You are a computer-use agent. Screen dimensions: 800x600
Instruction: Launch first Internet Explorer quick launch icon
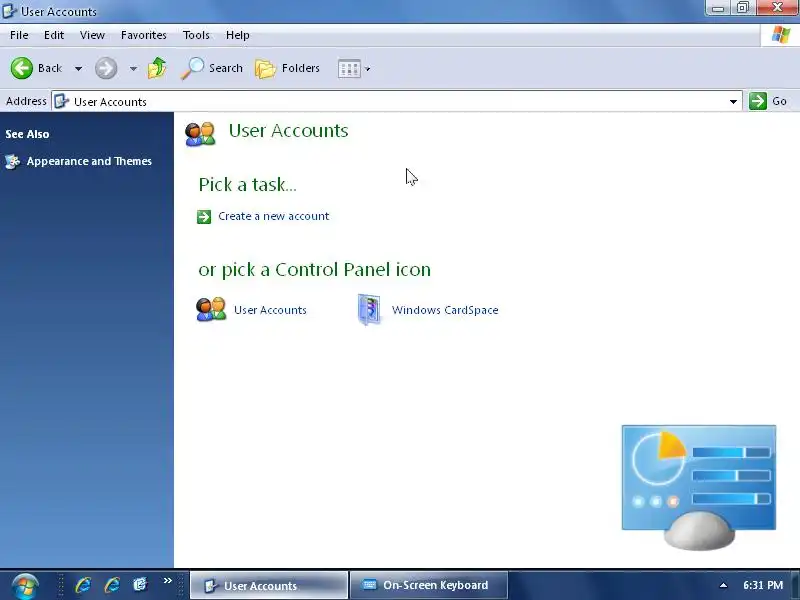83,585
